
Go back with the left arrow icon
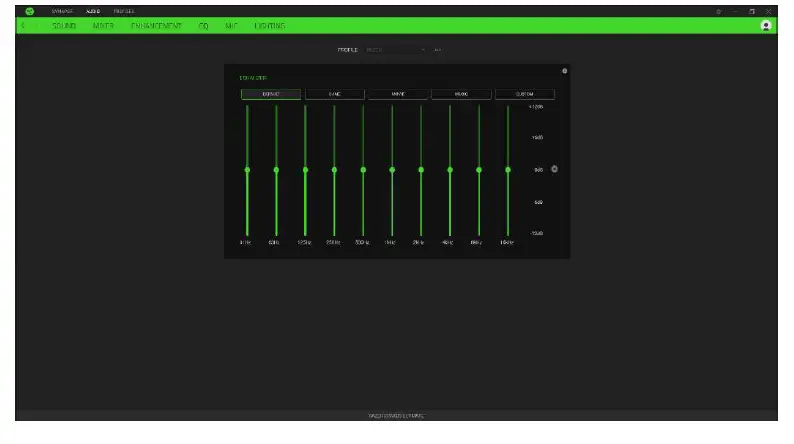click(23, 26)
